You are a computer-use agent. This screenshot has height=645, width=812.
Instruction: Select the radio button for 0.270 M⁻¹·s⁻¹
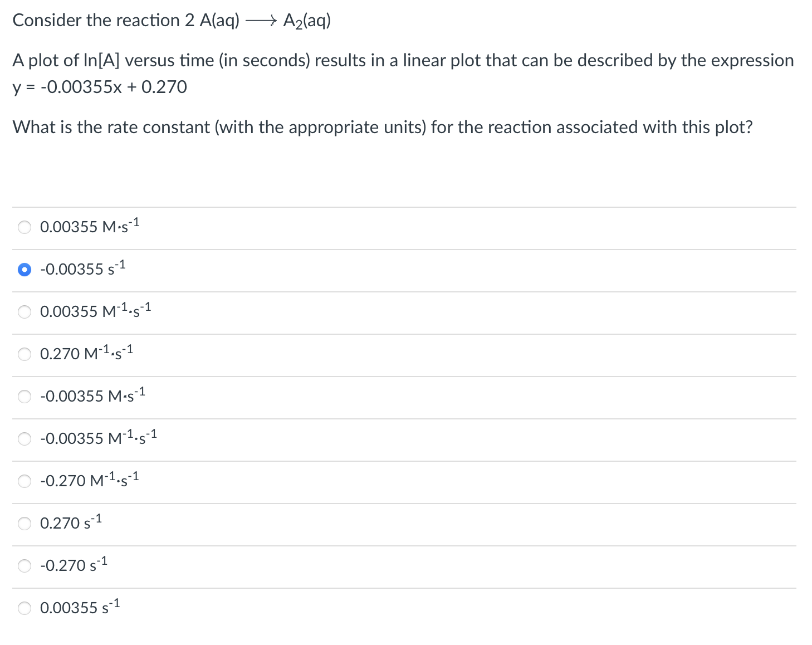(25, 354)
